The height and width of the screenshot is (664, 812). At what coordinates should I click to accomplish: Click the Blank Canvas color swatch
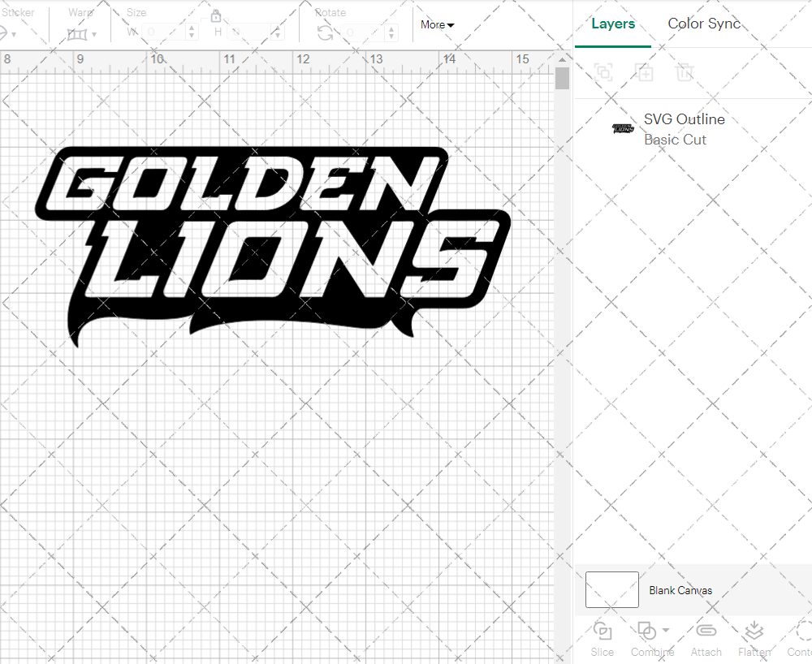[x=611, y=589]
